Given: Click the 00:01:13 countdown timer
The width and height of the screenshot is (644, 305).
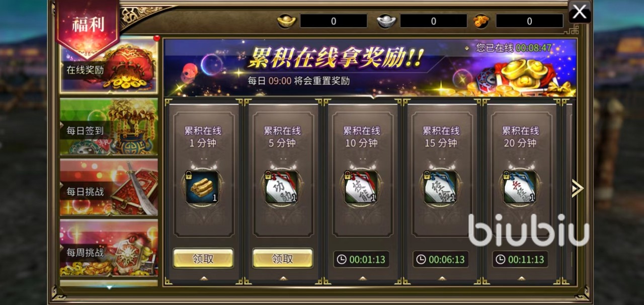Looking at the screenshot, I should pyautogui.click(x=361, y=259).
